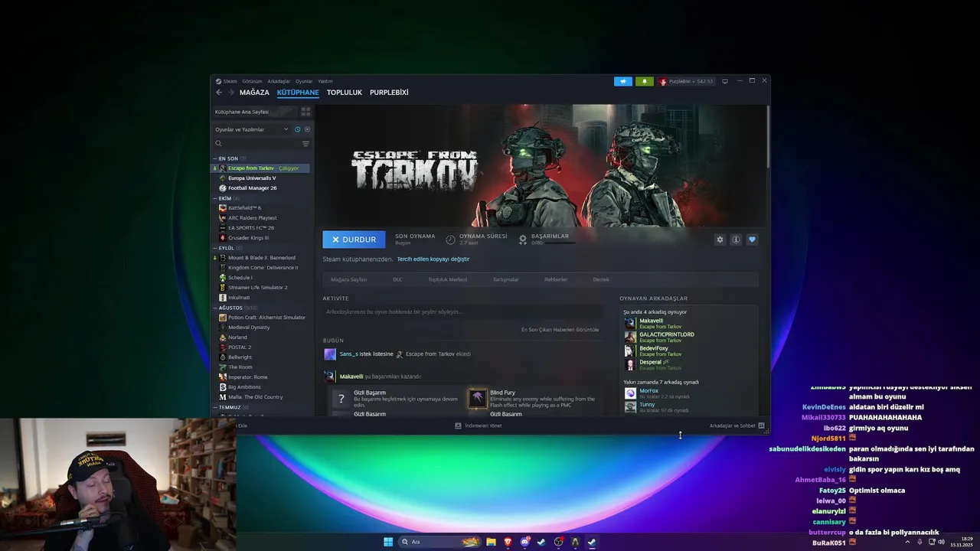980x551 pixels.
Task: Click Tercih edilen kopyayı değiştir link
Action: [433, 259]
